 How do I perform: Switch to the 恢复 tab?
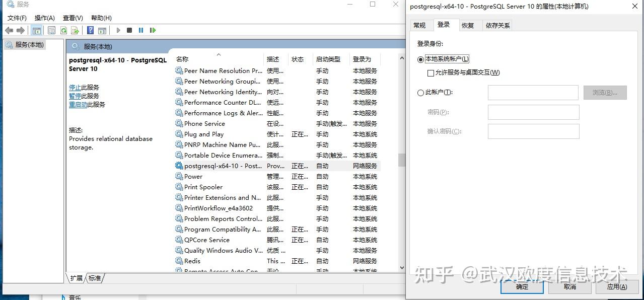coord(468,25)
